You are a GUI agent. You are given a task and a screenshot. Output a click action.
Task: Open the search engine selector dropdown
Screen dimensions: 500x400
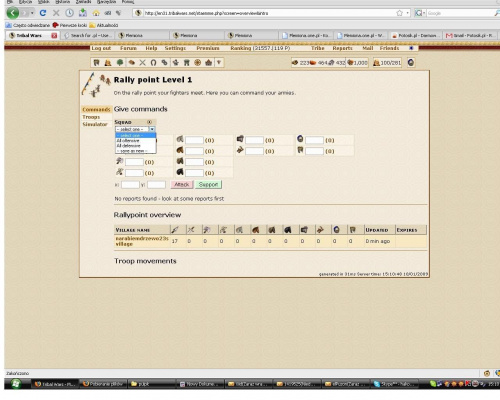[420, 13]
